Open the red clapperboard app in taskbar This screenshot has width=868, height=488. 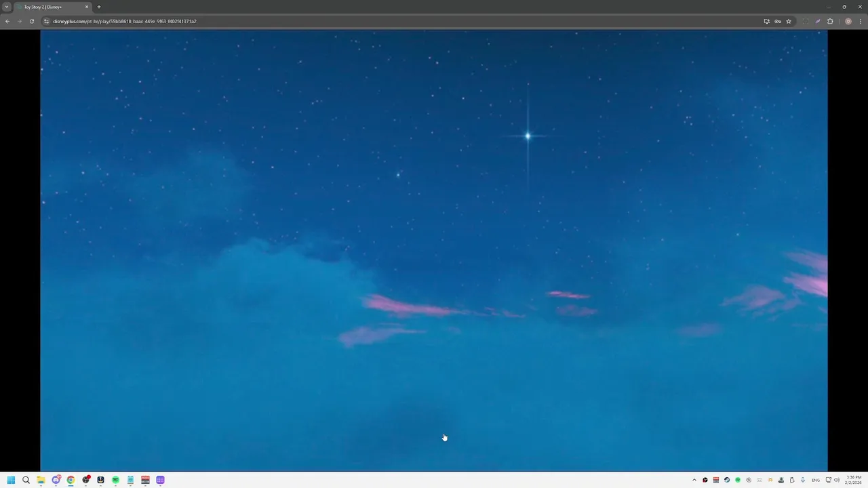point(145,480)
